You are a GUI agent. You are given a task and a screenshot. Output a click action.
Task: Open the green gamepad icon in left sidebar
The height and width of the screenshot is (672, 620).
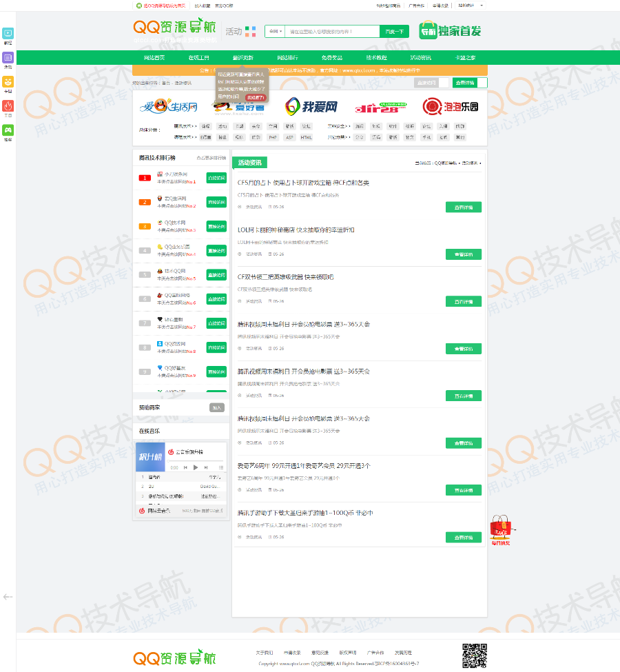coord(8,130)
